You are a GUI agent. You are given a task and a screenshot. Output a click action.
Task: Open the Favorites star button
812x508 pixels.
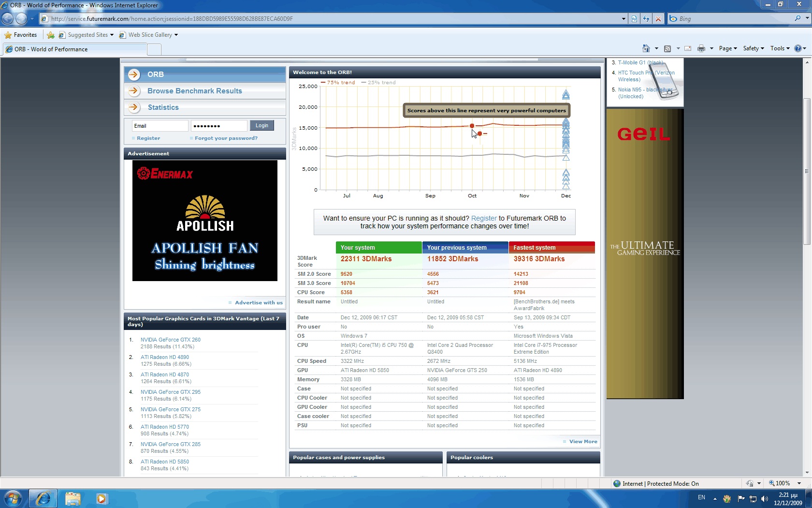click(x=21, y=35)
